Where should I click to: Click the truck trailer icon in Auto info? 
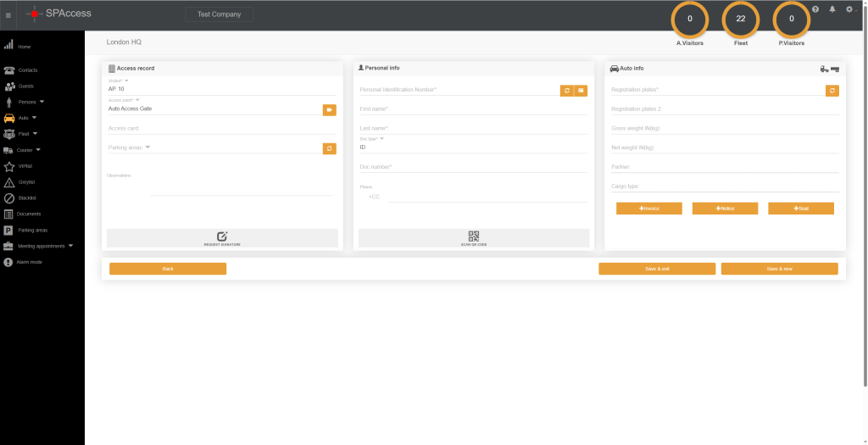coord(829,69)
